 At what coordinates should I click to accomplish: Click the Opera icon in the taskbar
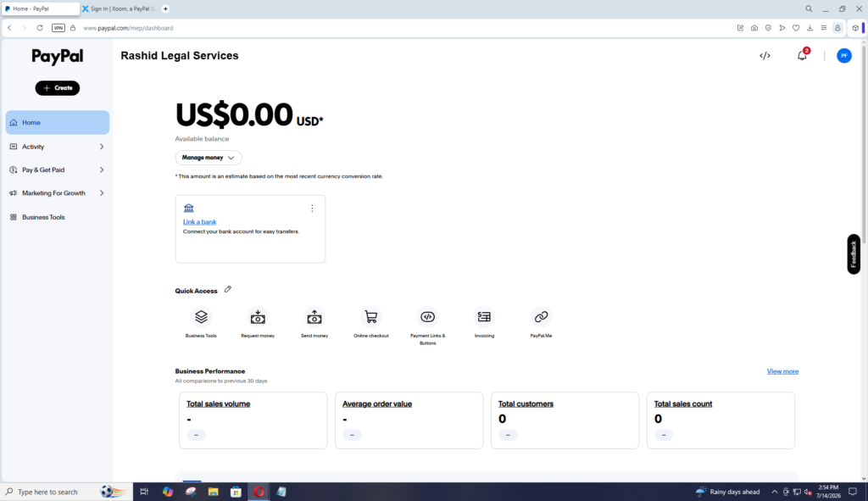pyautogui.click(x=259, y=492)
